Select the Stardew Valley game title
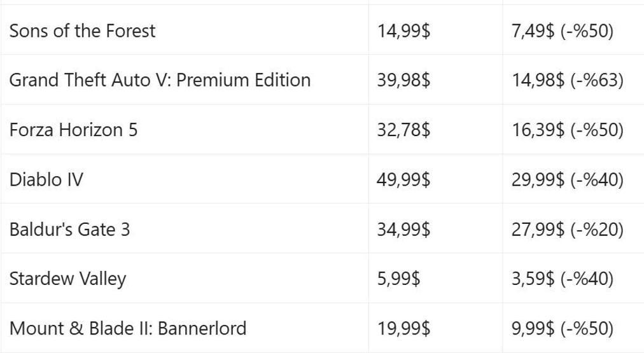Viewport: 644px width, 353px height. pyautogui.click(x=67, y=279)
